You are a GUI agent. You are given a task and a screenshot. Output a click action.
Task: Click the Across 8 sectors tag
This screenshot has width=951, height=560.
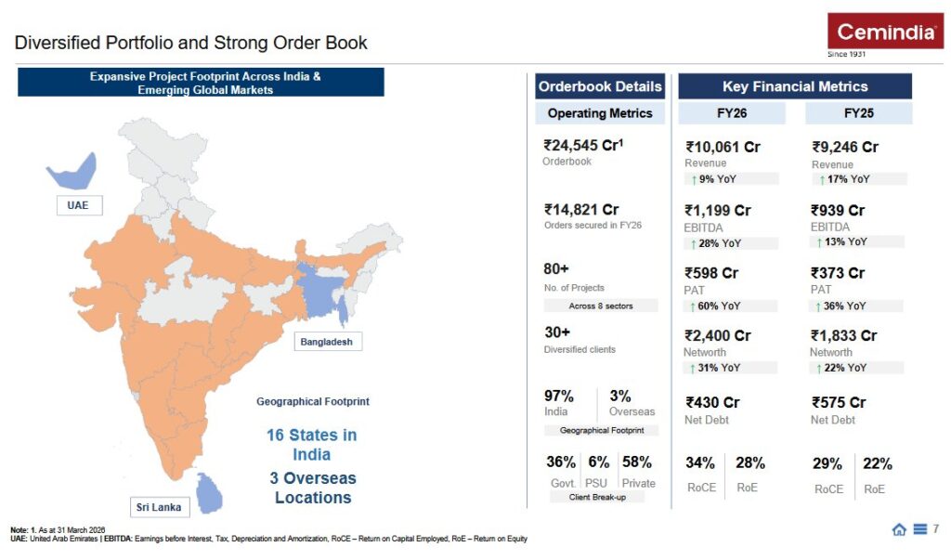[x=601, y=306]
